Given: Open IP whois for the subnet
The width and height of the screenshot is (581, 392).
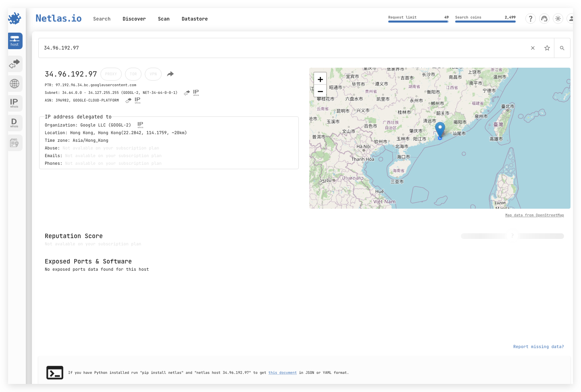Looking at the screenshot, I should 196,93.
